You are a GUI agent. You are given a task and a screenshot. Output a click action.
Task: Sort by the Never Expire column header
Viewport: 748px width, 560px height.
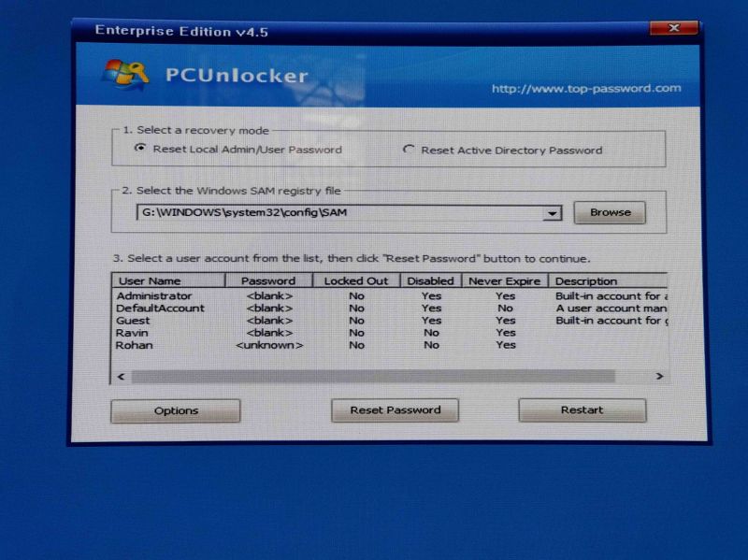tap(505, 281)
